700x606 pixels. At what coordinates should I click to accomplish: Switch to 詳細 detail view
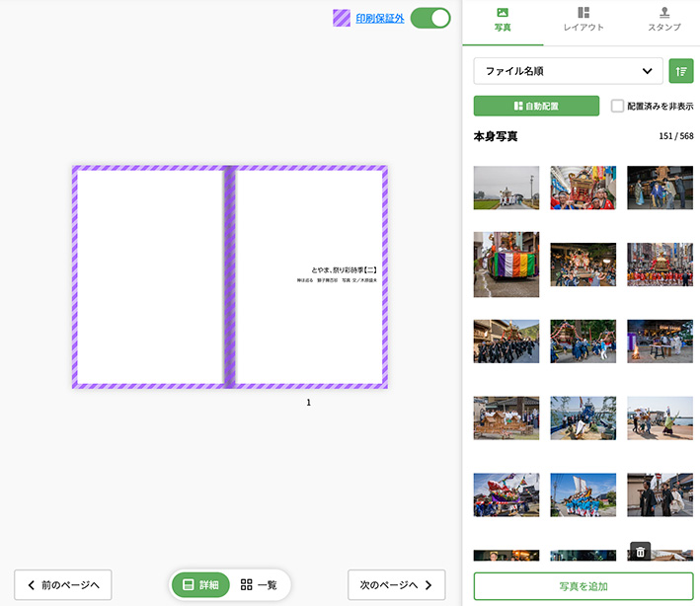click(200, 584)
